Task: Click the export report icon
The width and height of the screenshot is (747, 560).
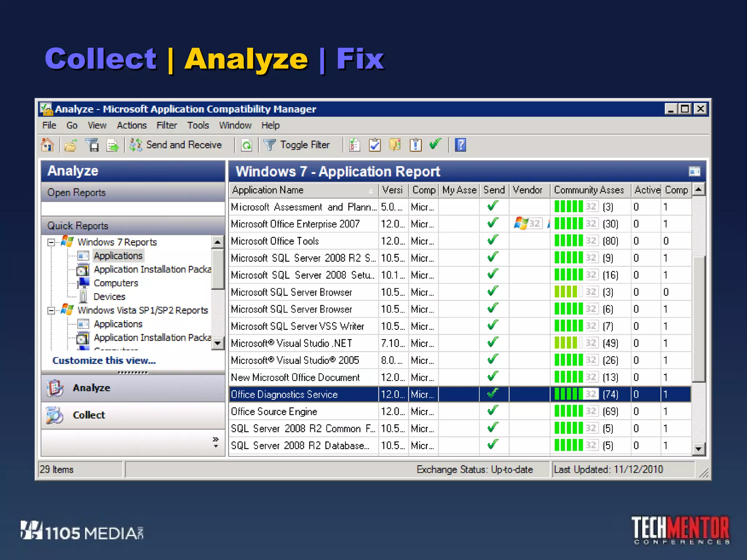Action: tap(112, 145)
